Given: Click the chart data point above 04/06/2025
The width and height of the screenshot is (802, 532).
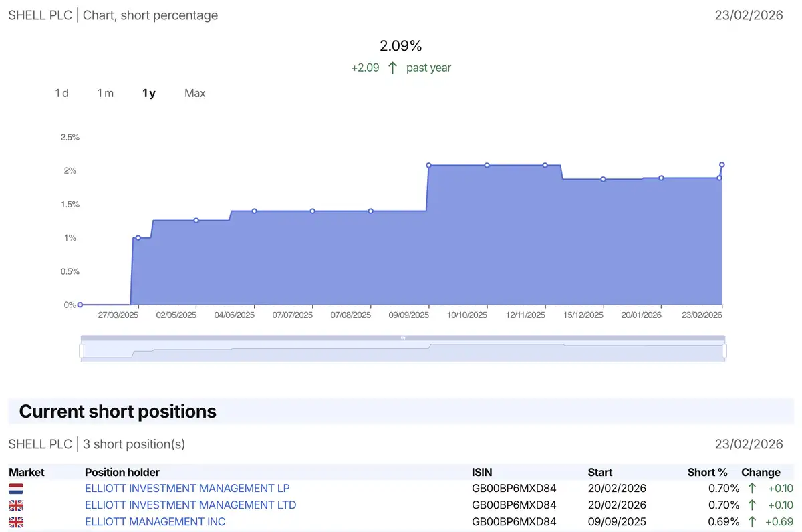Looking at the screenshot, I should [254, 211].
